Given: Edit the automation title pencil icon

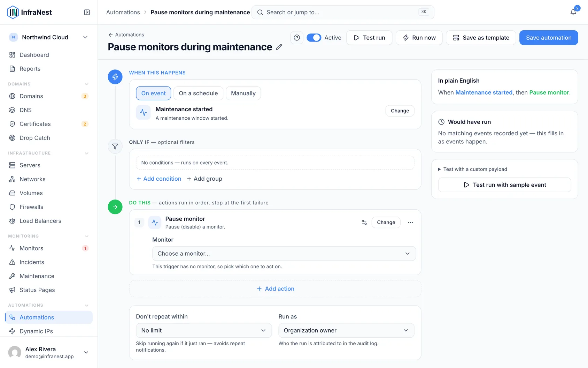Looking at the screenshot, I should tap(279, 47).
